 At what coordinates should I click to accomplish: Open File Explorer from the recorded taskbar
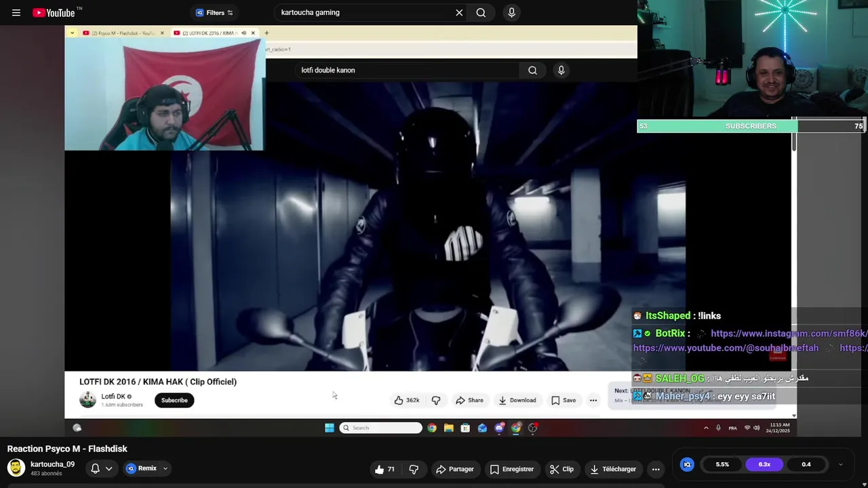(448, 428)
